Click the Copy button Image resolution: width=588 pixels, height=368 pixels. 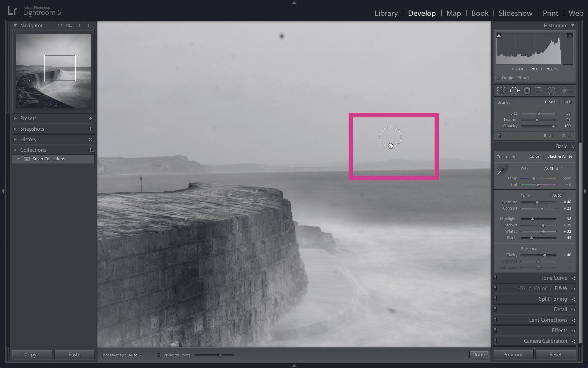tap(31, 354)
